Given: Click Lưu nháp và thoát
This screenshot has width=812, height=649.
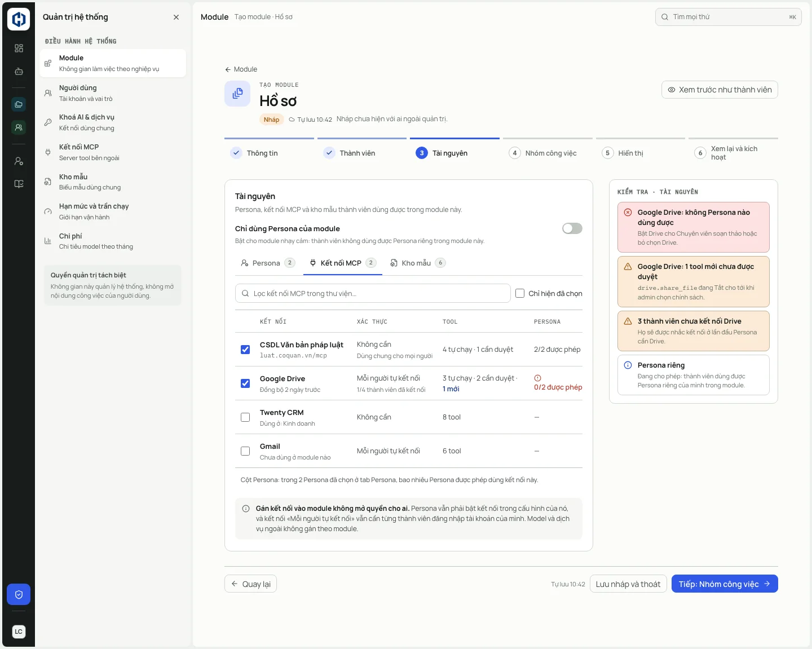Looking at the screenshot, I should [x=628, y=584].
